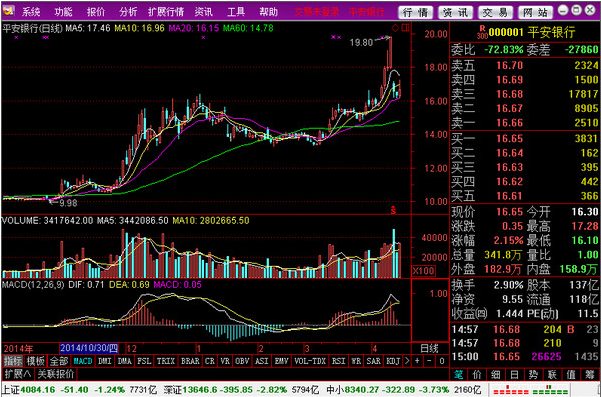601x397 pixels.
Task: Click the red diamond icon above the chart
Action: 395,28
